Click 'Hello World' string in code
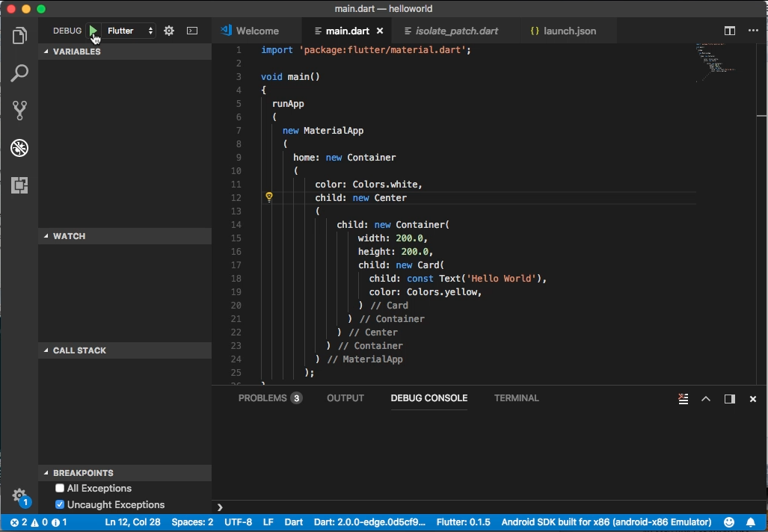The width and height of the screenshot is (768, 532). click(x=502, y=278)
